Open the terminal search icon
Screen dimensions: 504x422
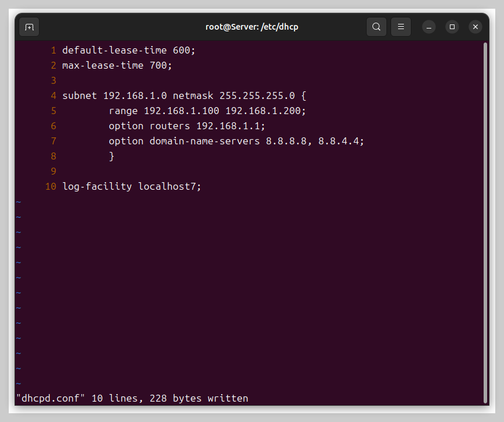pyautogui.click(x=377, y=27)
